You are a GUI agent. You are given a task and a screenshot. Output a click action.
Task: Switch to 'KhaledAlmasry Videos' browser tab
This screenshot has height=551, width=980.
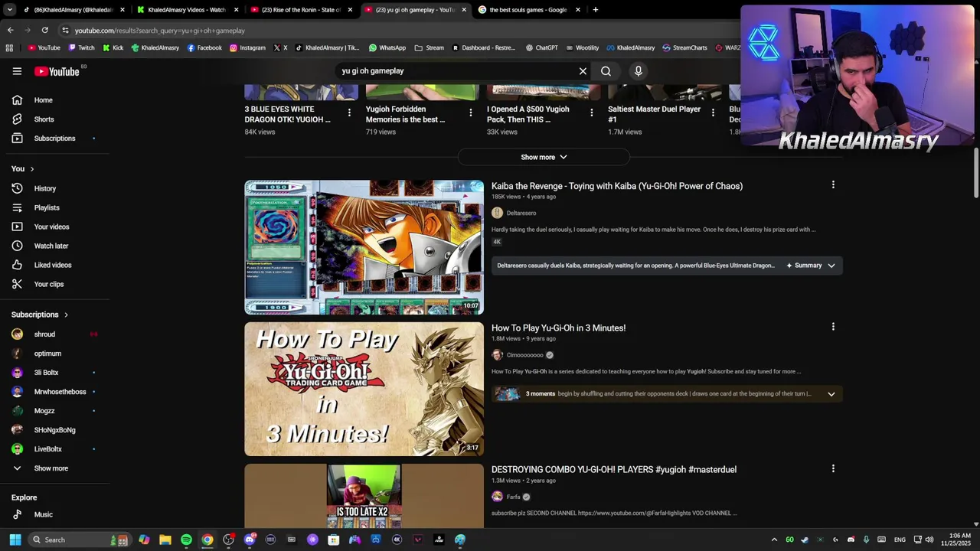(188, 10)
